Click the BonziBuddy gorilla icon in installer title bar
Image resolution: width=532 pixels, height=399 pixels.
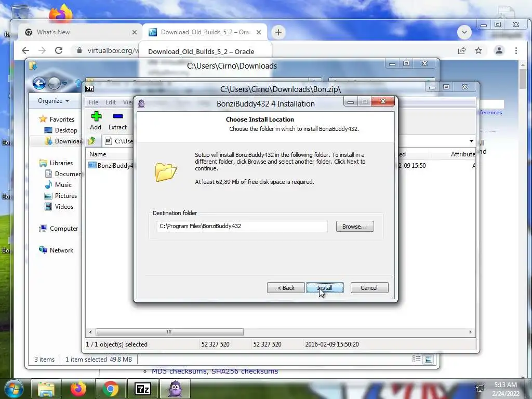pos(141,103)
